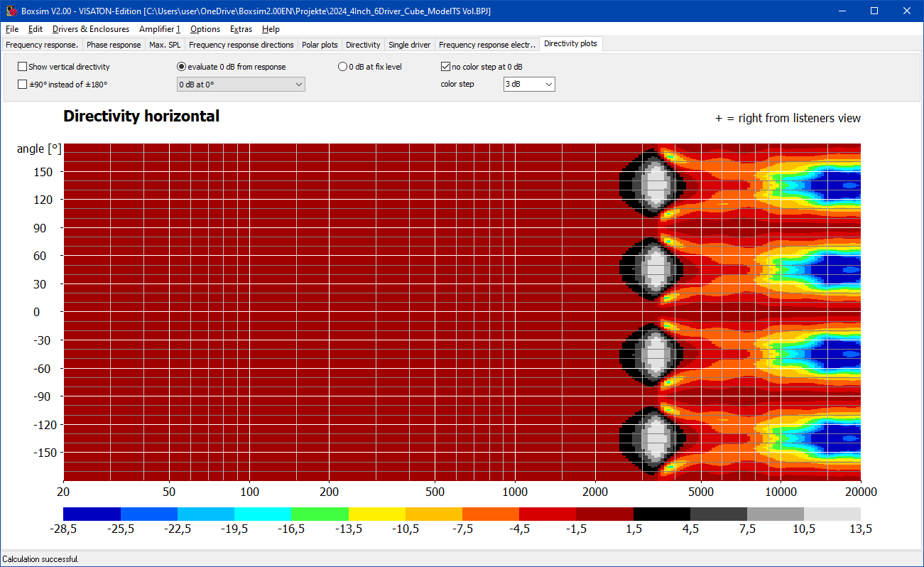Click the green -16,5 legend swatch
This screenshot has height=567, width=924.
click(x=320, y=514)
